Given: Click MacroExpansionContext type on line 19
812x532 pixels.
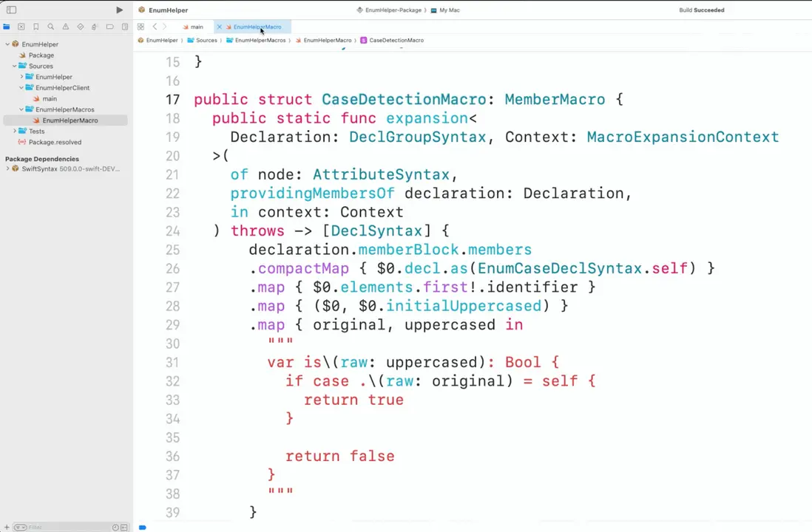Looking at the screenshot, I should [x=683, y=137].
